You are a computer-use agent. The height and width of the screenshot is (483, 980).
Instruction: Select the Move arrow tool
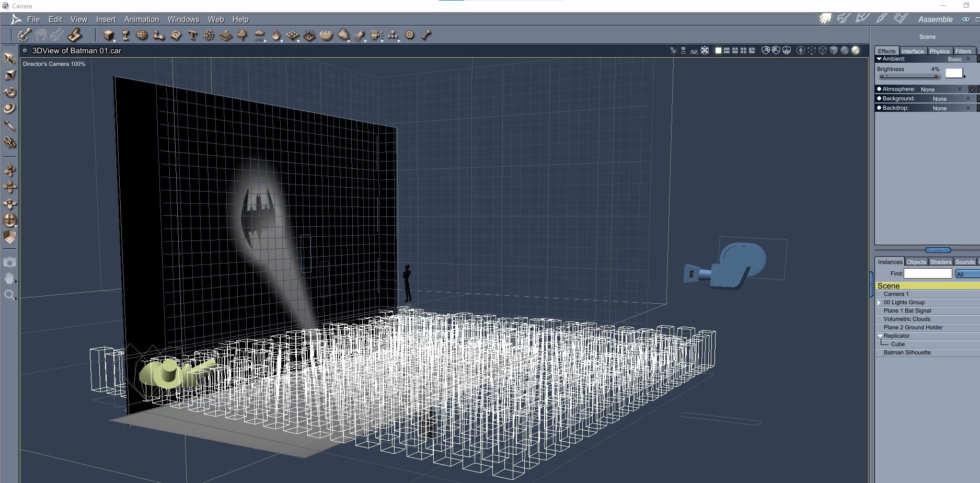point(9,58)
